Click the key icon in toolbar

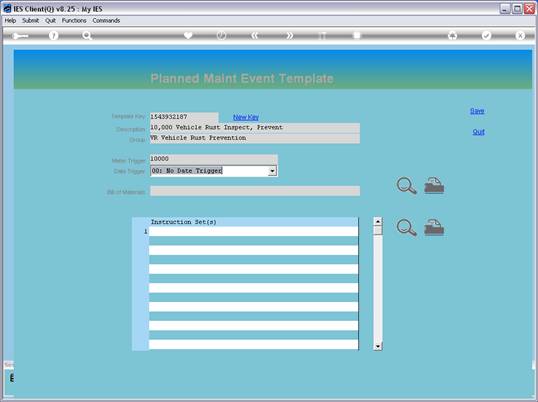[20, 36]
